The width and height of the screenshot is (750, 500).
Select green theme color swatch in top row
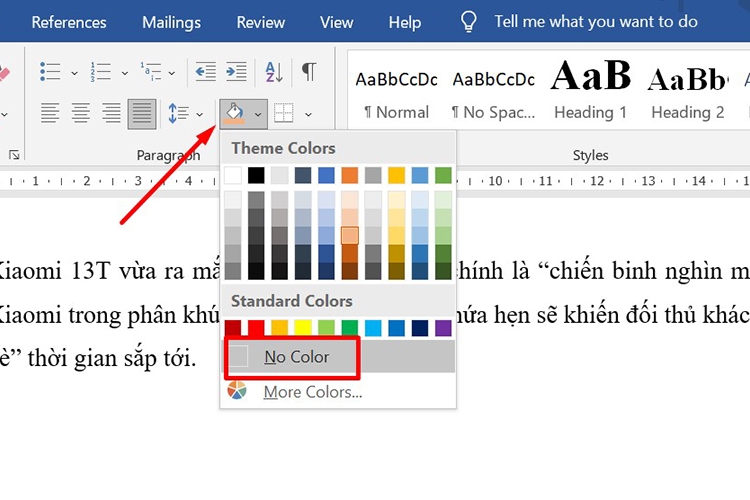pos(443,175)
